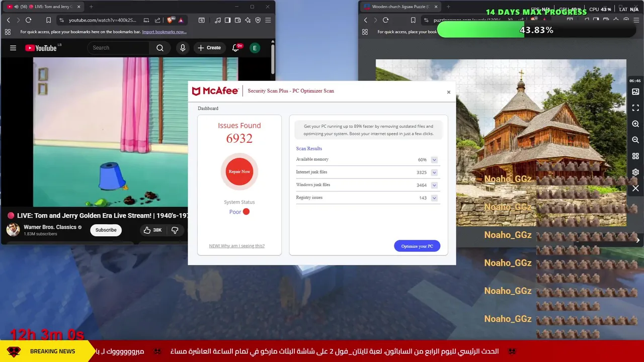Open Warner Bros. Classics channel avatar
644x362 pixels.
(x=13, y=230)
